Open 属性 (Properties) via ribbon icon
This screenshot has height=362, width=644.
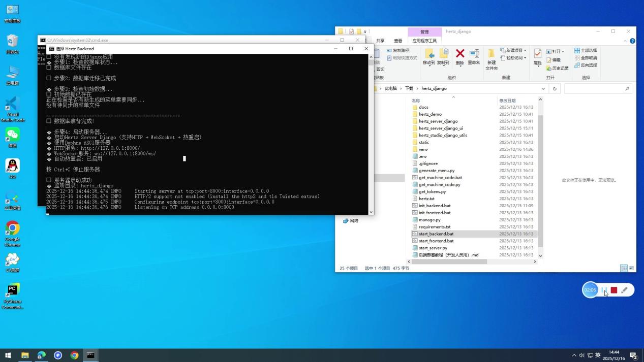pyautogui.click(x=537, y=55)
